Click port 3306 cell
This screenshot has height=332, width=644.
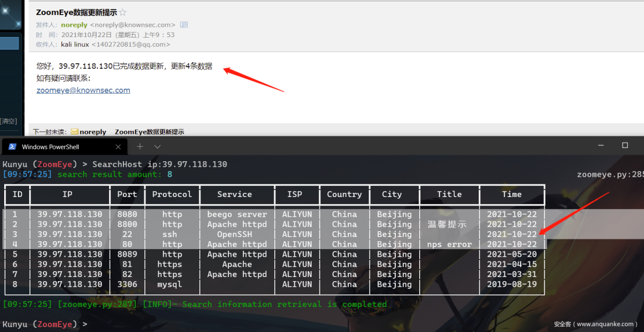pos(128,284)
